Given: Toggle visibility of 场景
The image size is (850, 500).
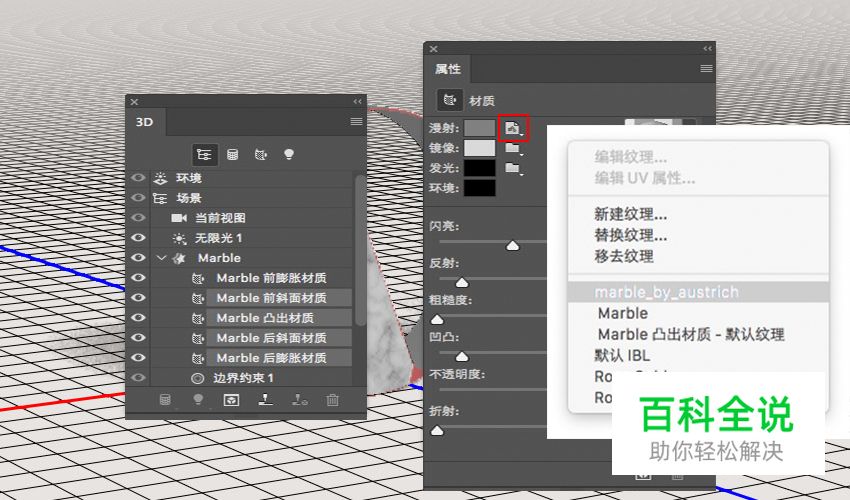Looking at the screenshot, I should pos(138,198).
